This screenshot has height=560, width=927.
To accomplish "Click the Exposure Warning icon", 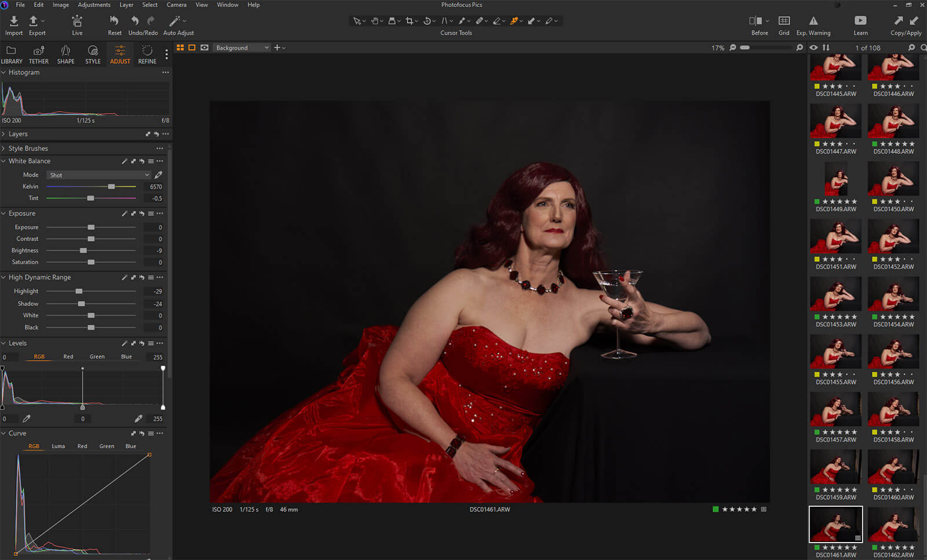I will (813, 21).
